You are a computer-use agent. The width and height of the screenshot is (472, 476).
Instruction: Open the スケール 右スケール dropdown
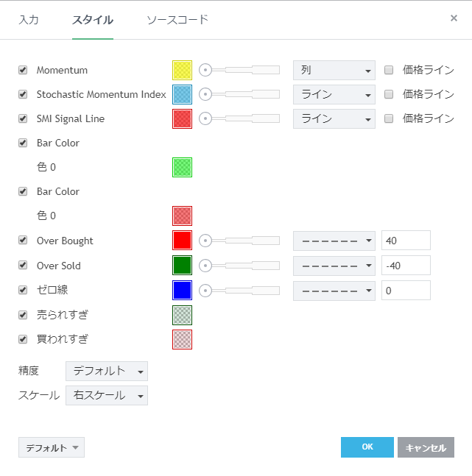107,395
